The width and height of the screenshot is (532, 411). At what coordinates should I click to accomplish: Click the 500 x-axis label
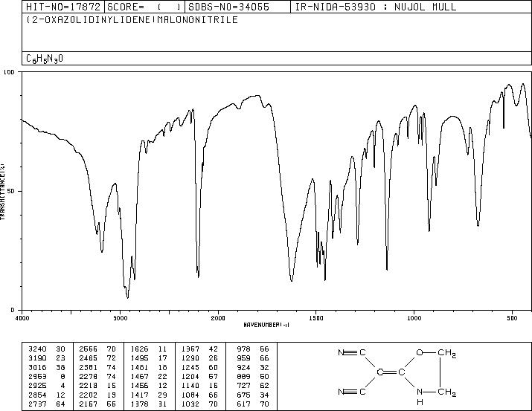click(512, 318)
